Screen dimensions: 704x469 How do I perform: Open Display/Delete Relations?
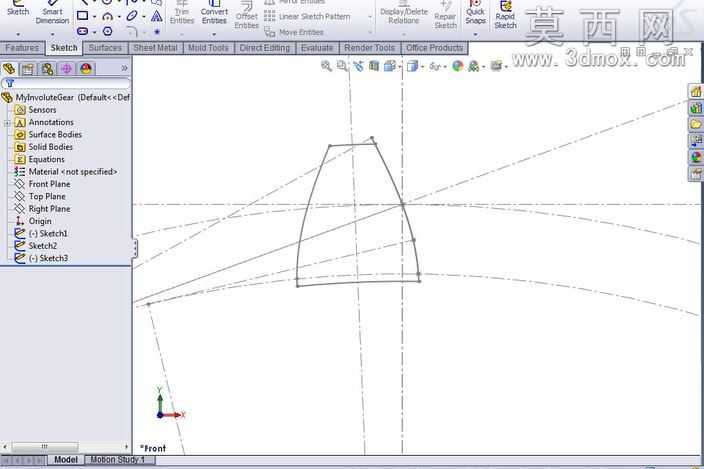click(x=404, y=13)
